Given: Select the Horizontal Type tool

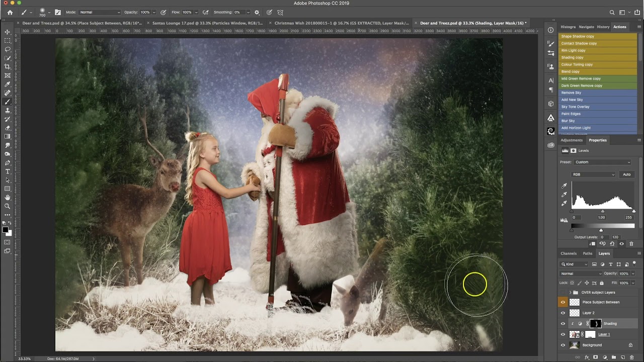Looking at the screenshot, I should (x=8, y=171).
